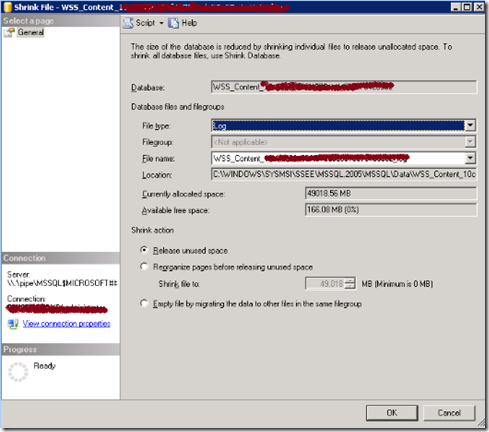Screen dimensions: 489x432
Task: Click the Cancel button
Action: (x=449, y=413)
